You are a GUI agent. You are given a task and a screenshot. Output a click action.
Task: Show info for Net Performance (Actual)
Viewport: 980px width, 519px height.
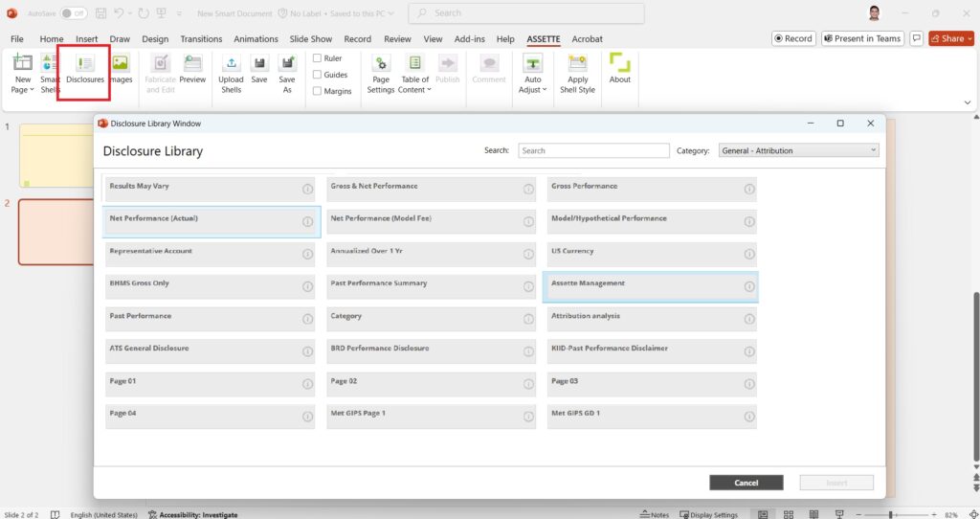click(307, 221)
